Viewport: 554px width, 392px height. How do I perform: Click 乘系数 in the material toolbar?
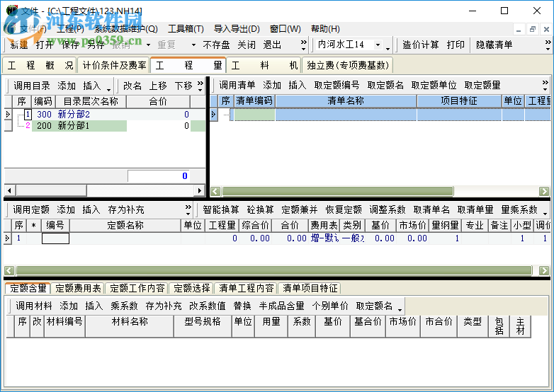click(x=124, y=306)
